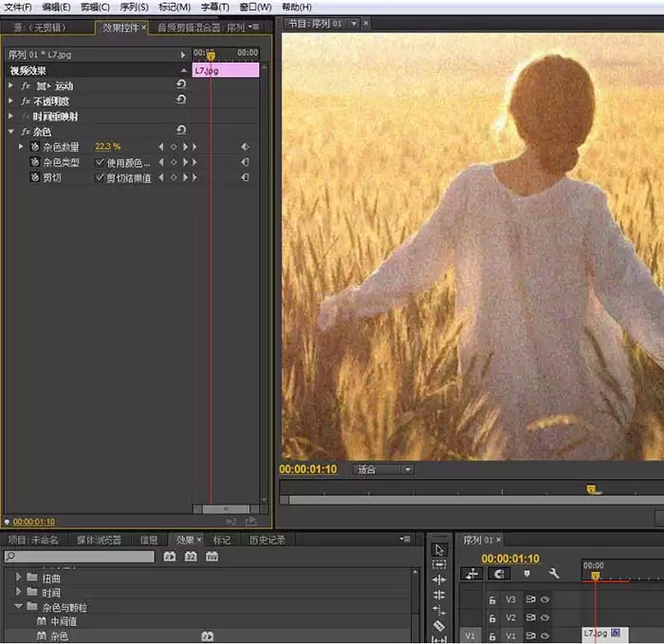
Task: Click the Snap magnet icon in timeline
Action: coord(499,574)
